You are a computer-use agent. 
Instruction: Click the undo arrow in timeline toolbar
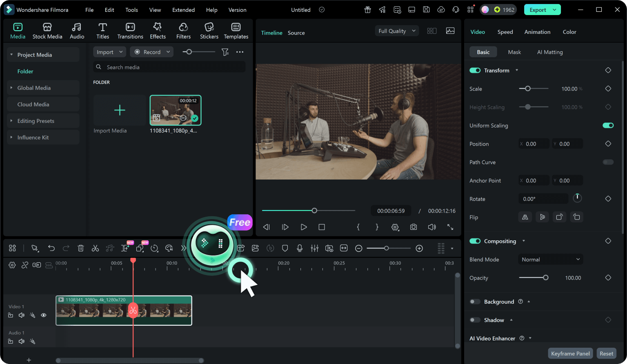[51, 248]
